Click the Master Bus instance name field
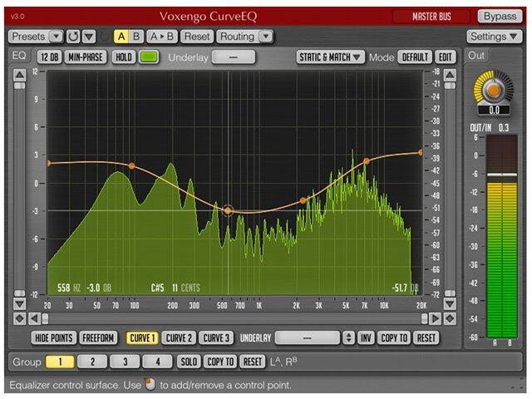Image resolution: width=532 pixels, height=399 pixels. (431, 17)
